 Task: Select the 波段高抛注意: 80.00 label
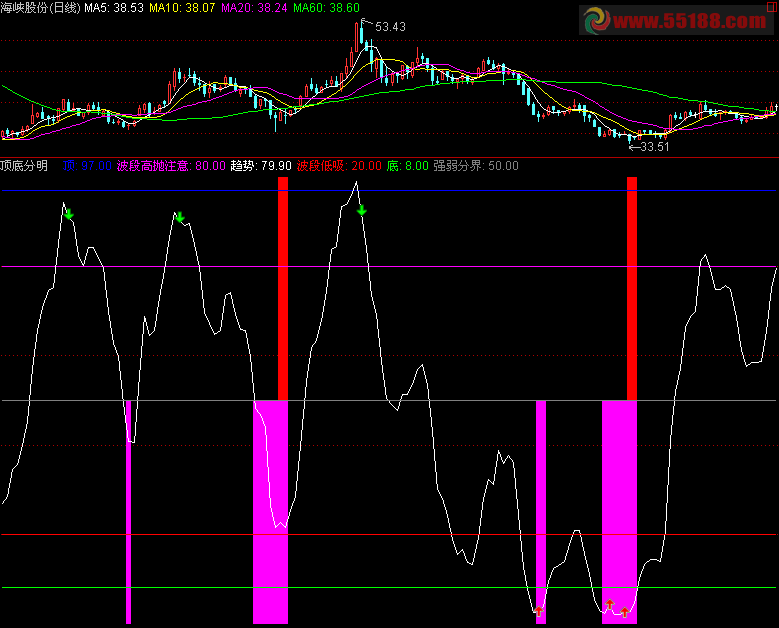[171, 165]
